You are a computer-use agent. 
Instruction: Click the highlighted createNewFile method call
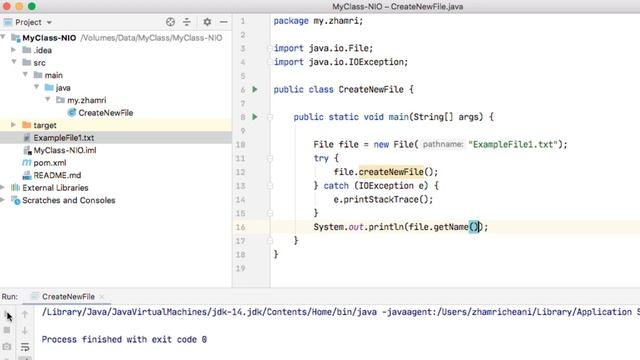pos(391,172)
